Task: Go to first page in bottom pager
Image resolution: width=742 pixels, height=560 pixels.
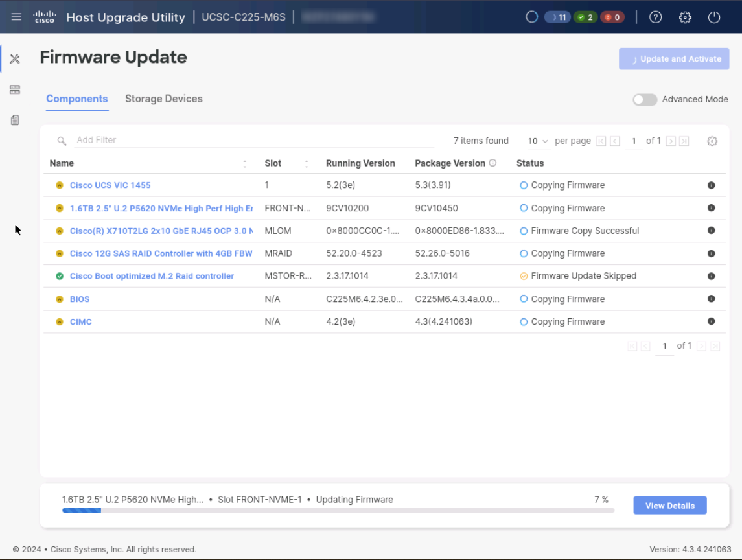Action: 632,346
